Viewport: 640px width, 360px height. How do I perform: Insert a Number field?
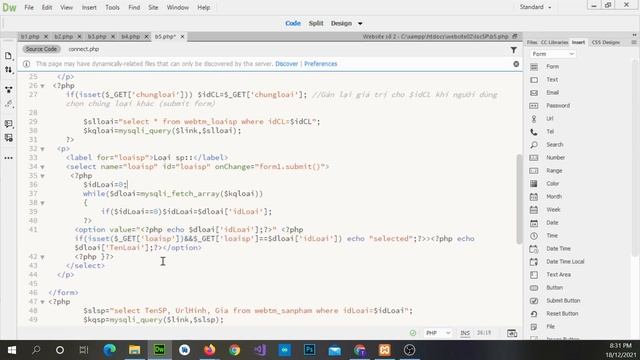555,158
